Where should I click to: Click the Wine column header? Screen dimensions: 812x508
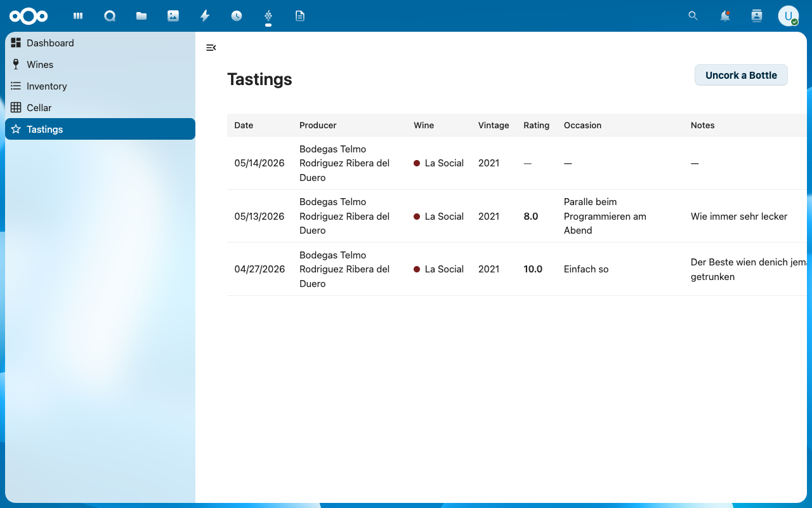pyautogui.click(x=424, y=125)
